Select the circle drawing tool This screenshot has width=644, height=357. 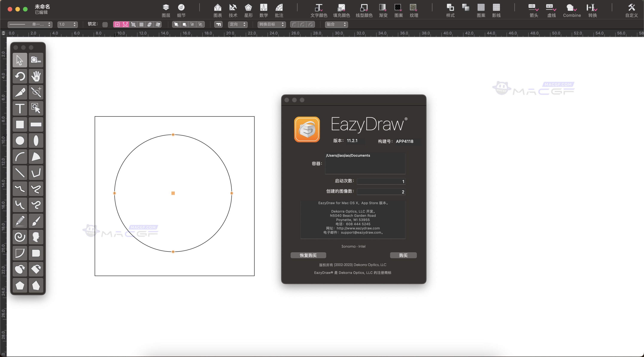(x=20, y=141)
